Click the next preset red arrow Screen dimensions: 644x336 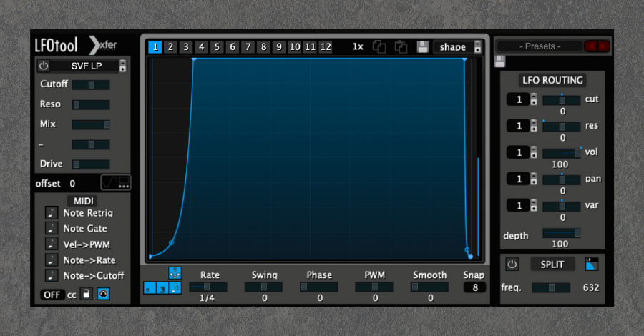pyautogui.click(x=604, y=46)
